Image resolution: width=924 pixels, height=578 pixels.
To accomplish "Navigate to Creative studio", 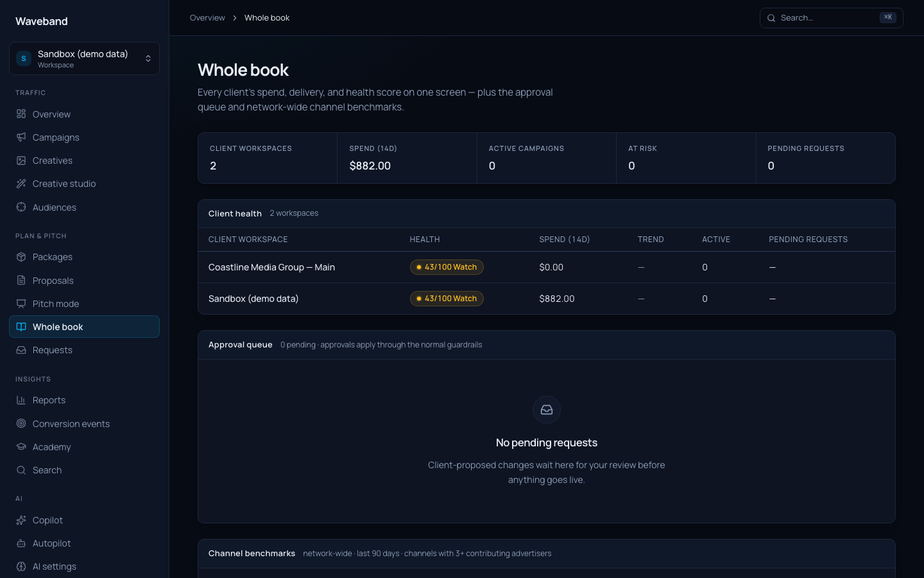I will (x=84, y=184).
